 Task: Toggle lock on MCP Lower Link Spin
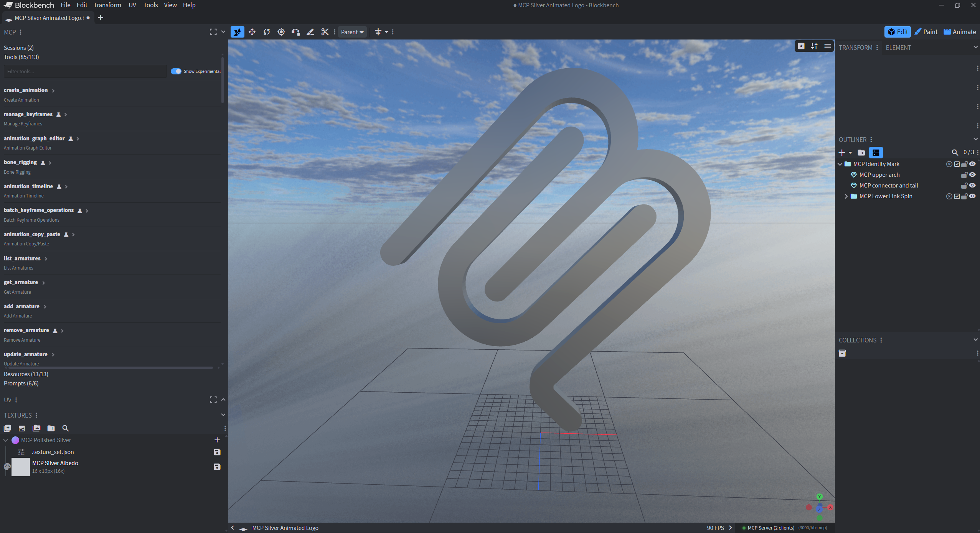(964, 196)
